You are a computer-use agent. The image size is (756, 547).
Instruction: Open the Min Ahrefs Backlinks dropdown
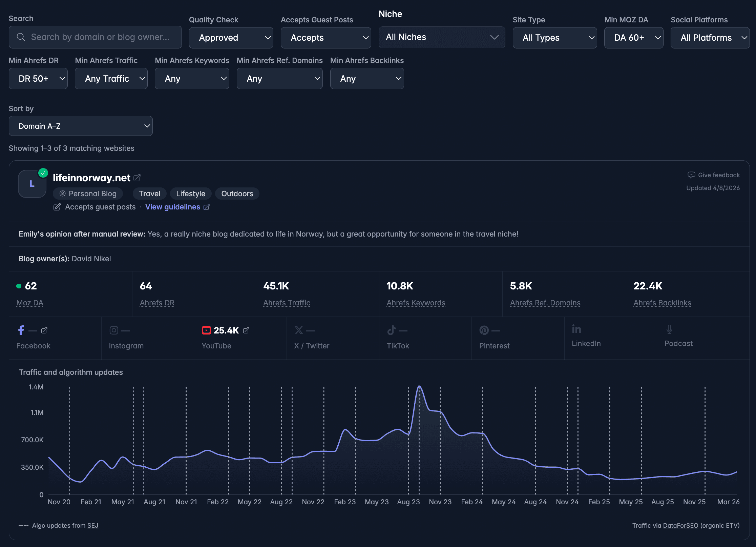coord(367,79)
